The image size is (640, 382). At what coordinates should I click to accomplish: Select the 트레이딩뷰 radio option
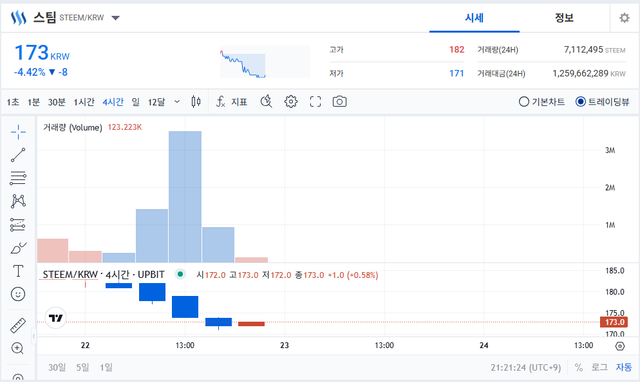[602, 102]
